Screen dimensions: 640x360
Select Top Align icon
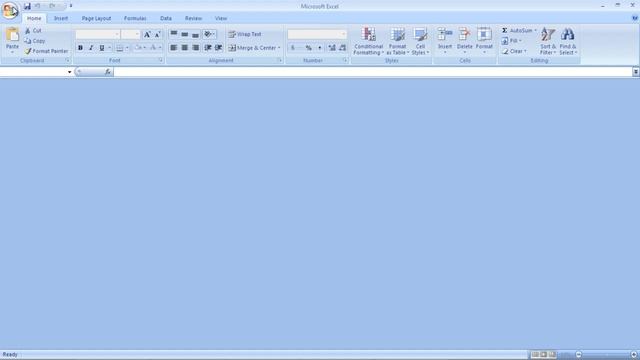pos(173,34)
